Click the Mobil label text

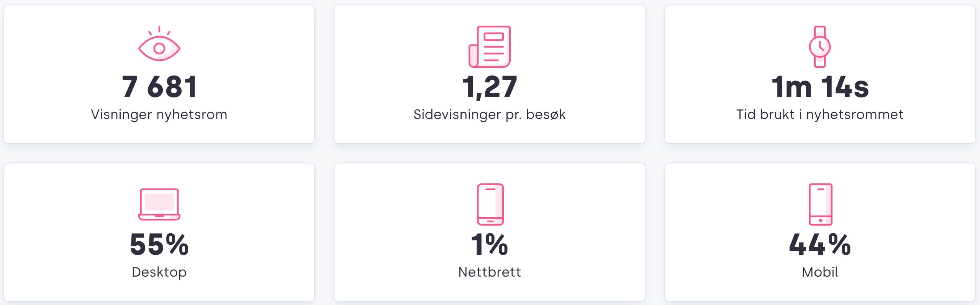point(820,272)
